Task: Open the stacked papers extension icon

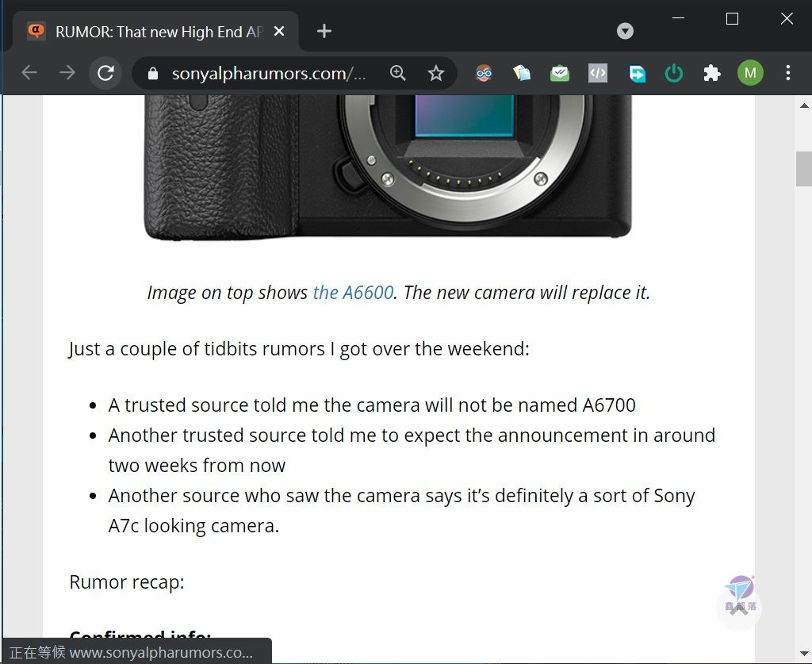Action: click(x=522, y=73)
